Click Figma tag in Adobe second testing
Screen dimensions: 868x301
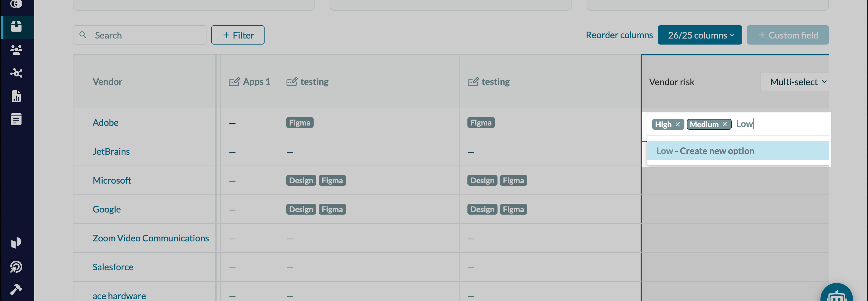pos(481,122)
